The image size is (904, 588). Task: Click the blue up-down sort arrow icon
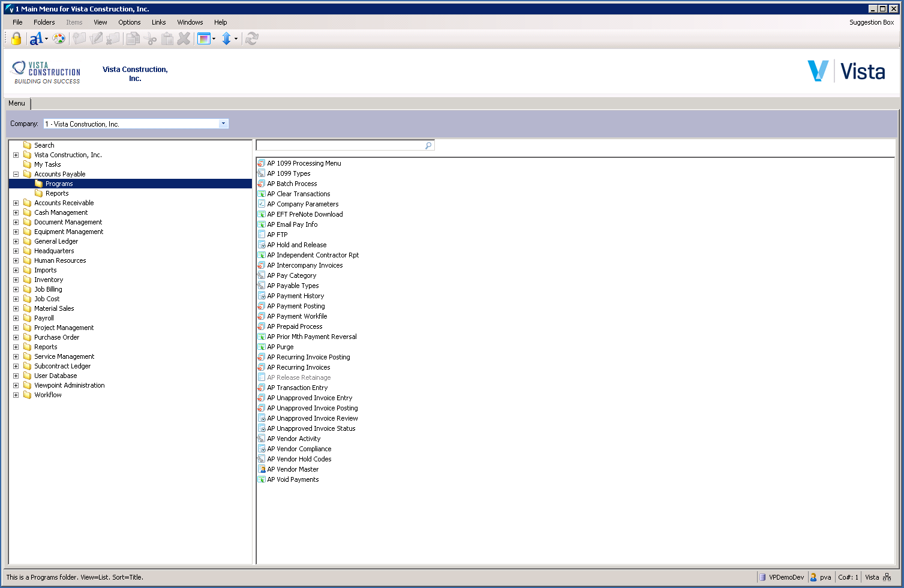(226, 39)
